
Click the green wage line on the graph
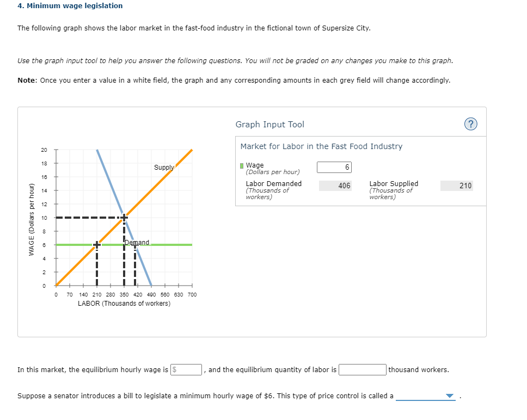[168, 245]
